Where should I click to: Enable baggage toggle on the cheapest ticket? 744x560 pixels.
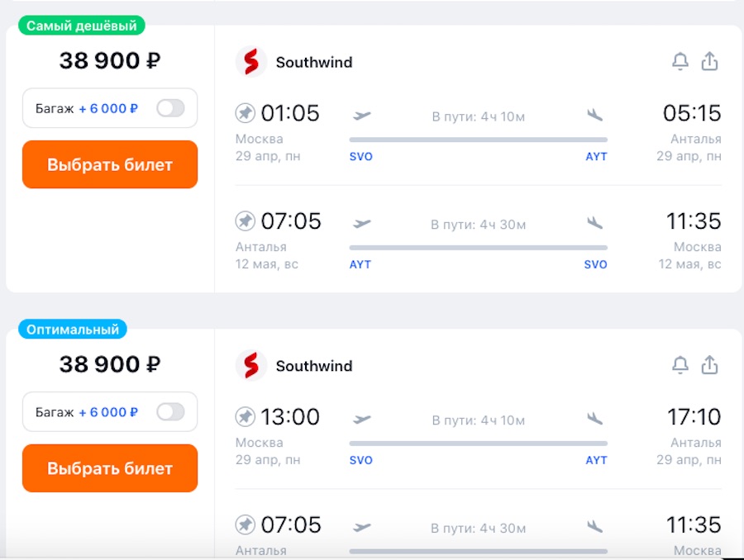pos(171,108)
